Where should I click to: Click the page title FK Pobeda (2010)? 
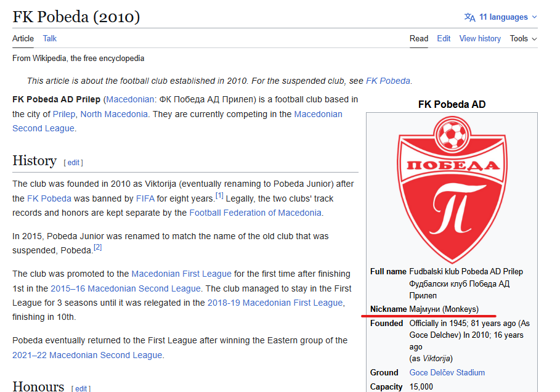tap(76, 17)
